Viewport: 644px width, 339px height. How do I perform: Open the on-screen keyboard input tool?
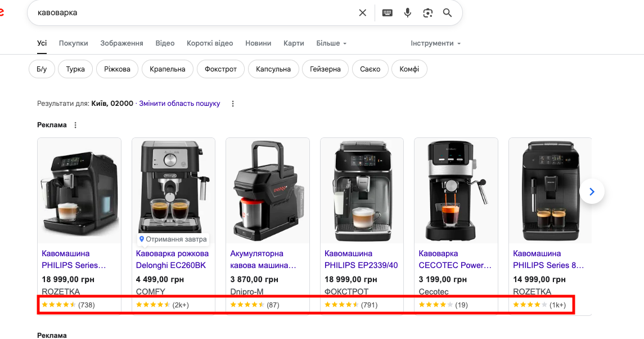[x=387, y=13]
